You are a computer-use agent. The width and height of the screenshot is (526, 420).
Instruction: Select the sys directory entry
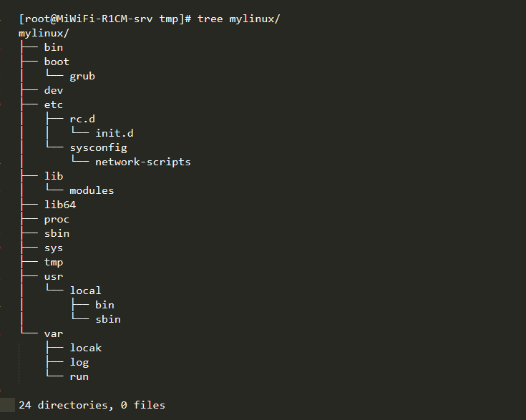pyautogui.click(x=54, y=248)
